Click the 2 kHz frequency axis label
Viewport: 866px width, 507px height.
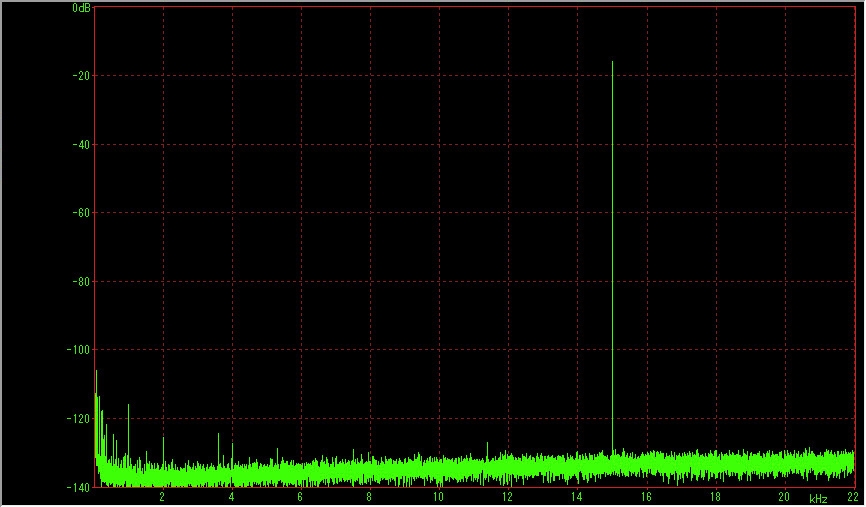pyautogui.click(x=162, y=497)
